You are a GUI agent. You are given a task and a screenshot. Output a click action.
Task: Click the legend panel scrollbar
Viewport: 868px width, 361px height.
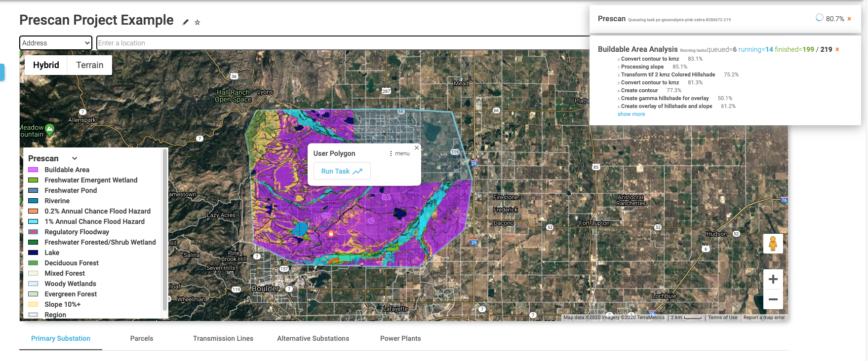click(x=165, y=229)
